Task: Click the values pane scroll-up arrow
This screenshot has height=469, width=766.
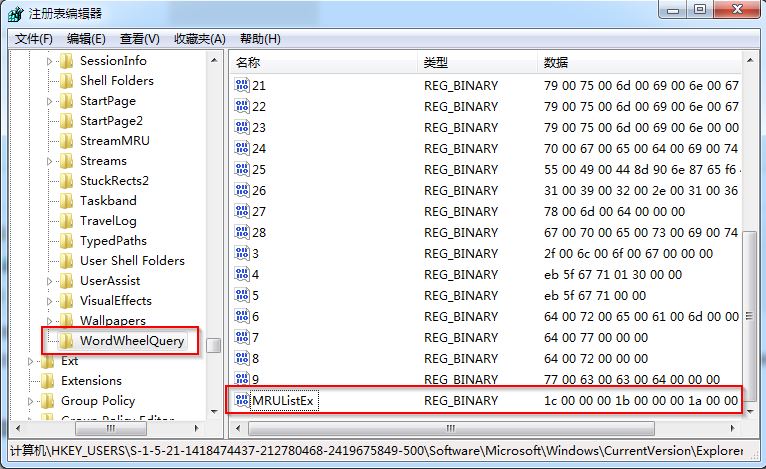Action: pyautogui.click(x=750, y=62)
